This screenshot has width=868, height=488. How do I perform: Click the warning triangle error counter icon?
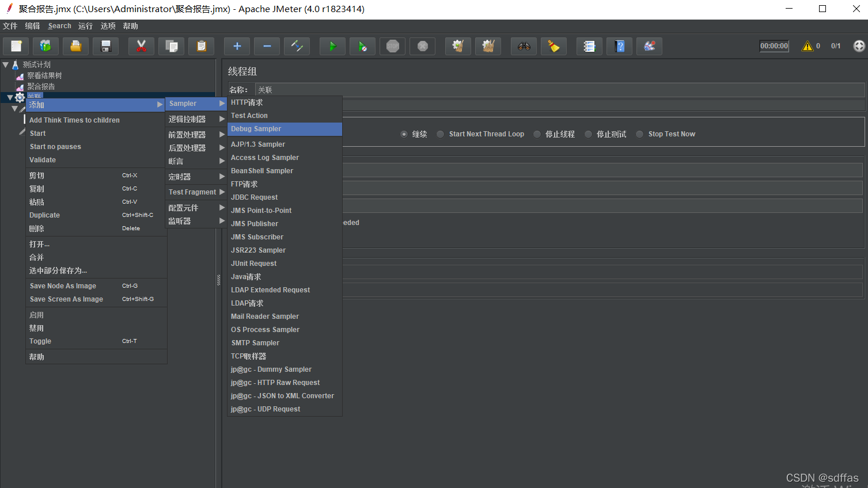(x=808, y=46)
